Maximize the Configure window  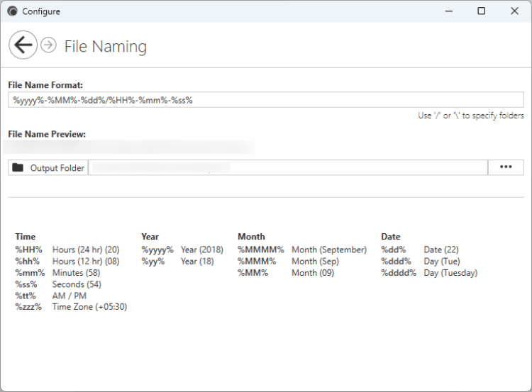tap(482, 11)
